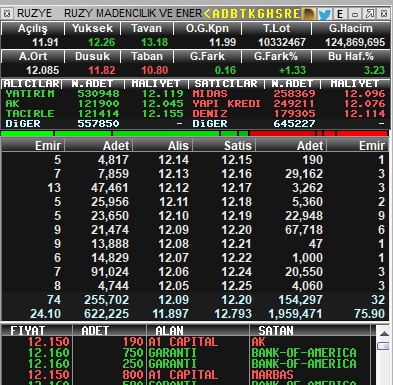Viewport: 393px width, 385px height.
Task: Select seller broker YAPI KREDI
Action: [x=226, y=104]
